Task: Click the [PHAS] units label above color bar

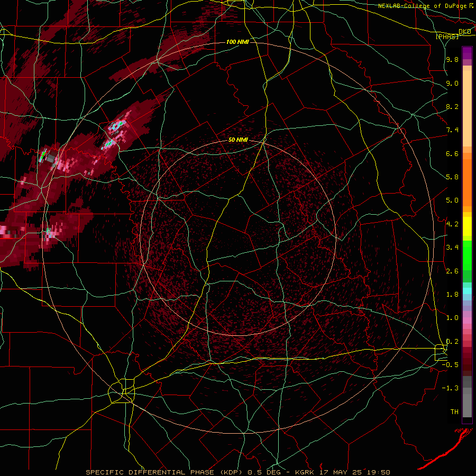Action: click(447, 37)
